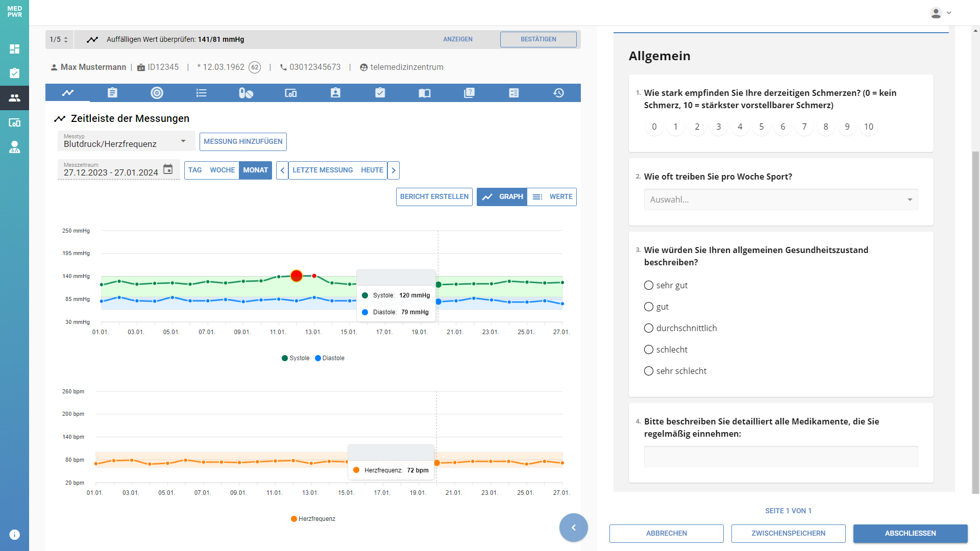
Task: Open the open-book tab
Action: (425, 93)
